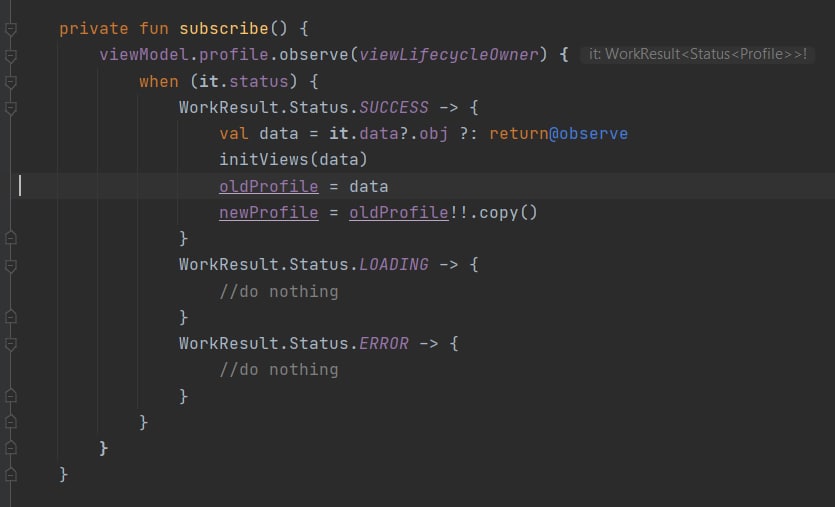The image size is (835, 507).
Task: Click the '//do nothing' comment under LOADING
Action: tap(279, 291)
